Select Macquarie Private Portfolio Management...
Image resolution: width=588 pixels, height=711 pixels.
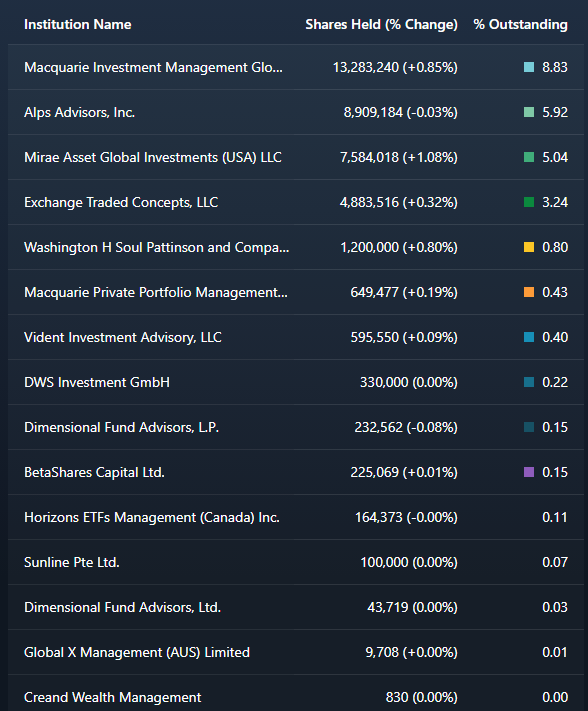pos(156,292)
